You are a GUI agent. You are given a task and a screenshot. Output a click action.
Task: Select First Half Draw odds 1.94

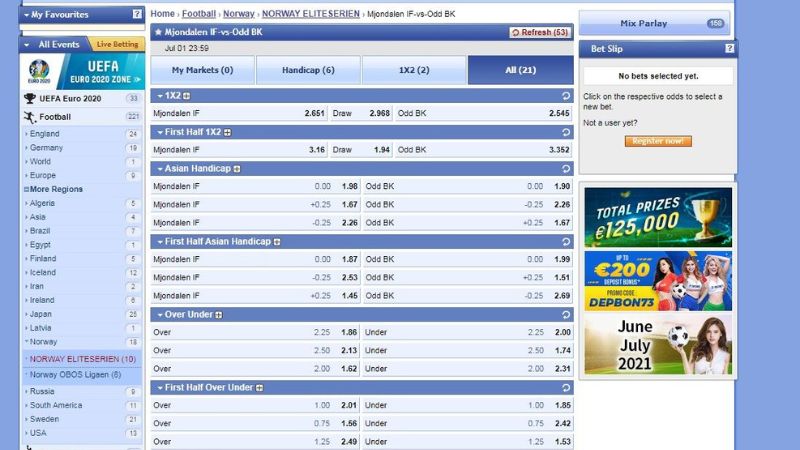tap(382, 150)
